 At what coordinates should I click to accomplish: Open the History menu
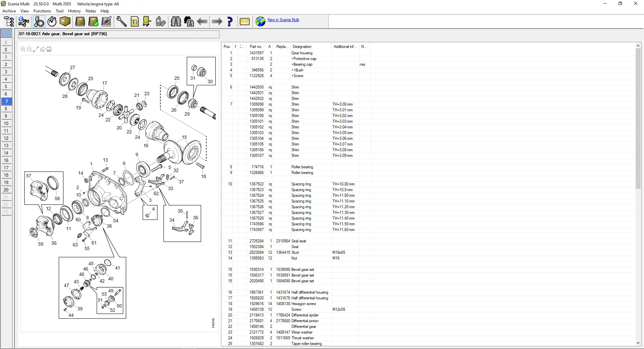click(74, 11)
